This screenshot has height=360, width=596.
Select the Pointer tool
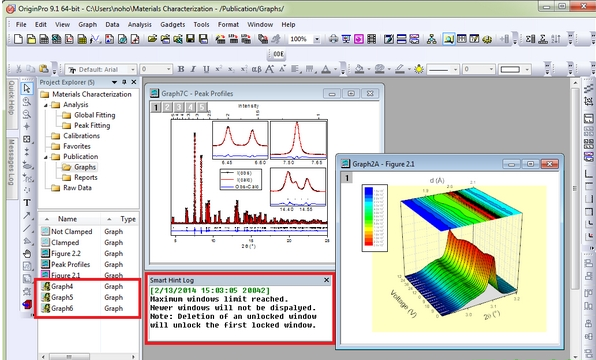coord(27,88)
